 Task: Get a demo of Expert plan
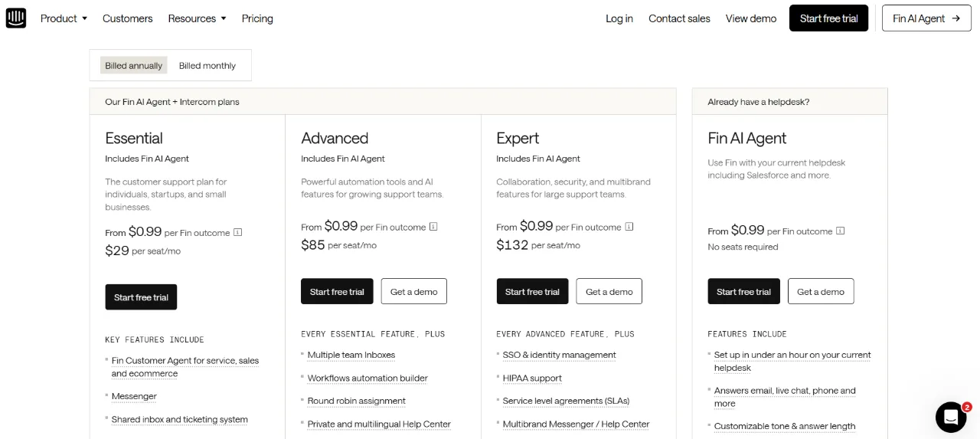609,291
